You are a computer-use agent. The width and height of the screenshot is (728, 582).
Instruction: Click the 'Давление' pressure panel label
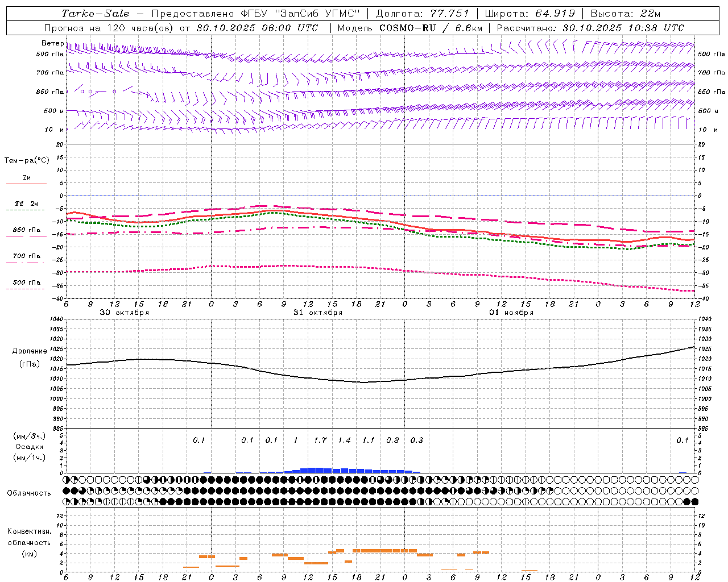[x=30, y=351]
